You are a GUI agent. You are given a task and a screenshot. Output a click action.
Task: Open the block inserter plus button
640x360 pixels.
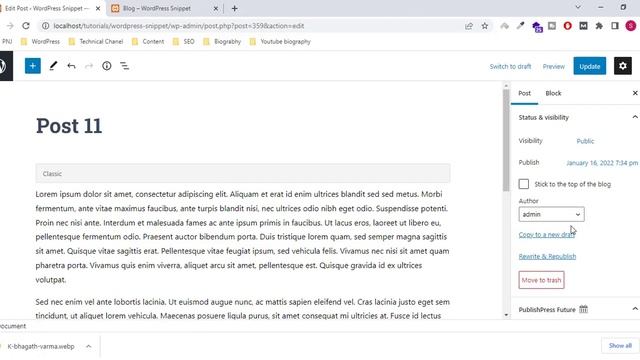tap(33, 66)
